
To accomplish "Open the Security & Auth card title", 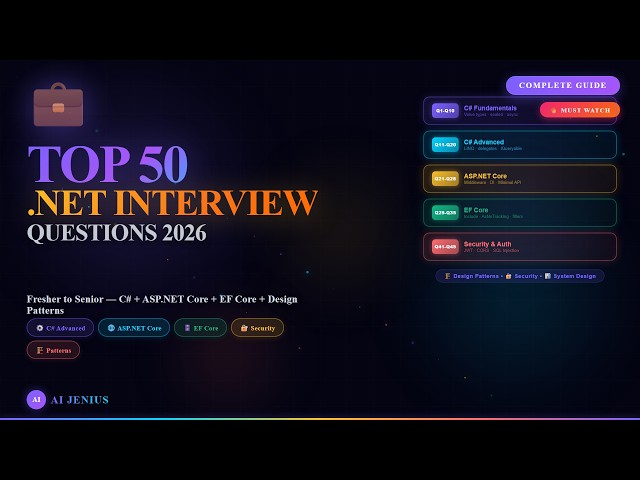I will click(x=487, y=244).
